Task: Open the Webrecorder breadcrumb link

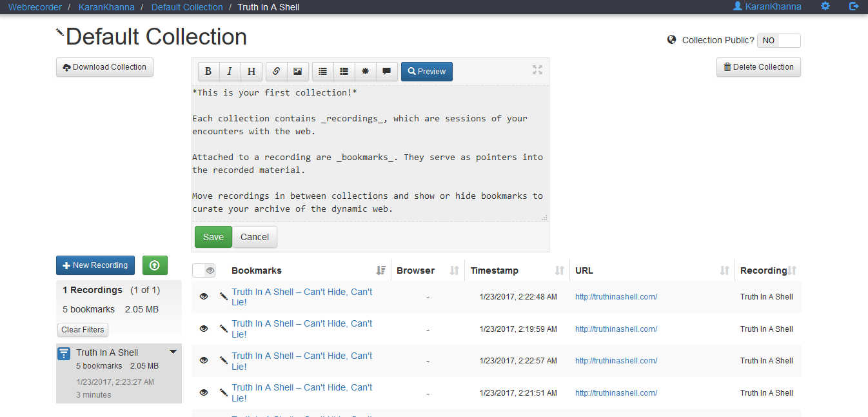Action: pyautogui.click(x=35, y=7)
